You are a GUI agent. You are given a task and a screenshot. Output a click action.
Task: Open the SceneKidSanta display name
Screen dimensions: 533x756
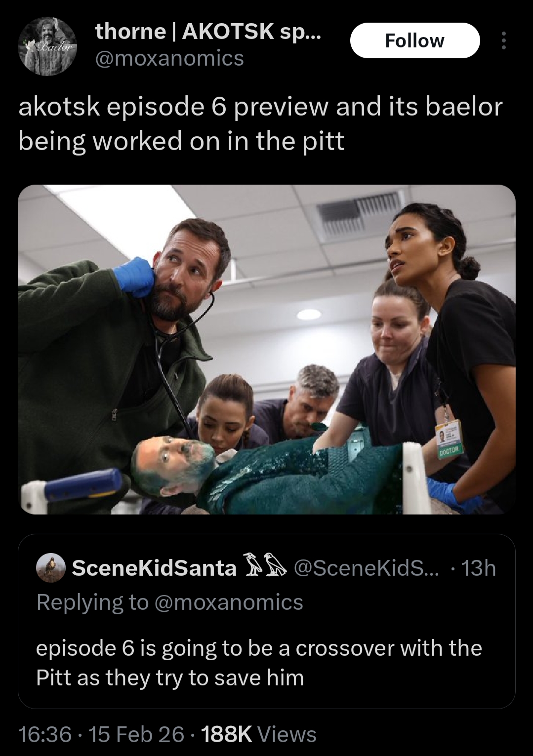tap(154, 568)
